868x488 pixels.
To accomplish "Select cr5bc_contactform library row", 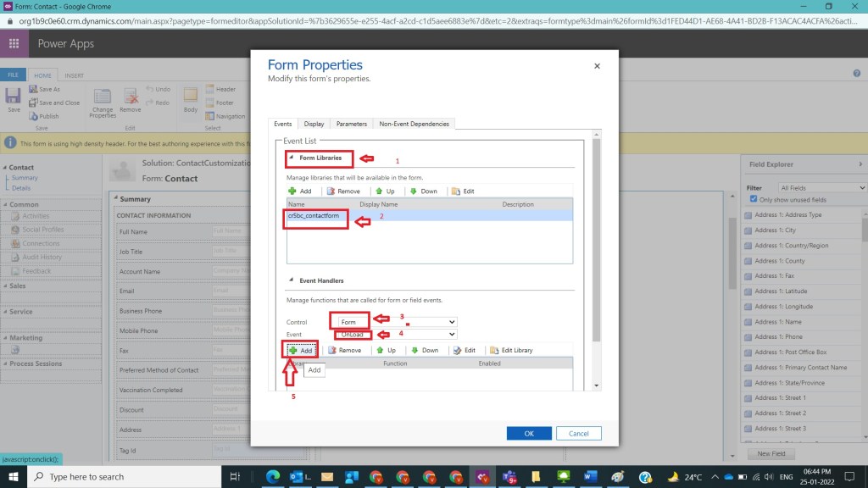I will pyautogui.click(x=314, y=216).
